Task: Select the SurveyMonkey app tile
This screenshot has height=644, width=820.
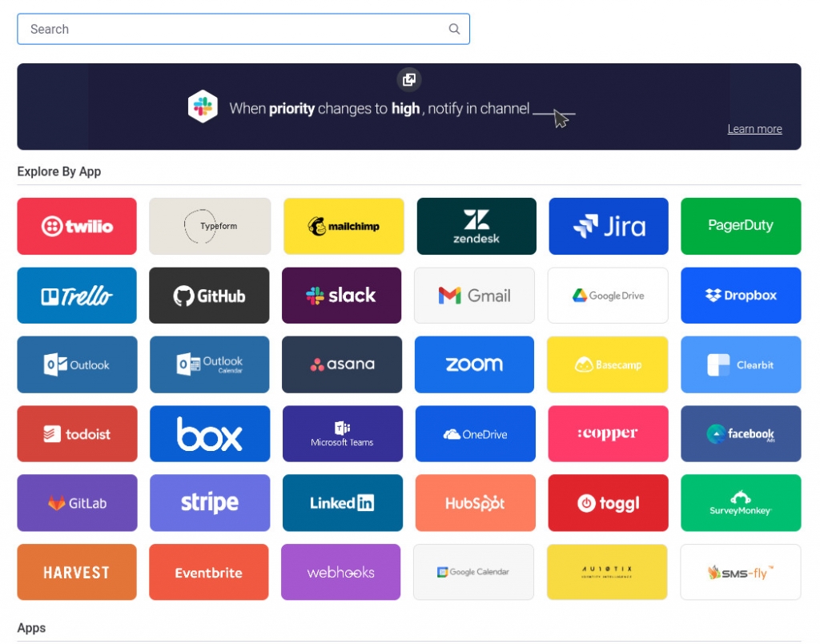Action: coord(741,503)
